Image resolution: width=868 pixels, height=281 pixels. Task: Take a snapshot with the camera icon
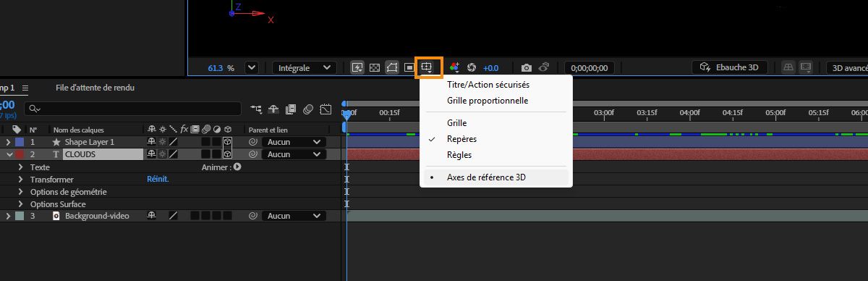click(527, 67)
